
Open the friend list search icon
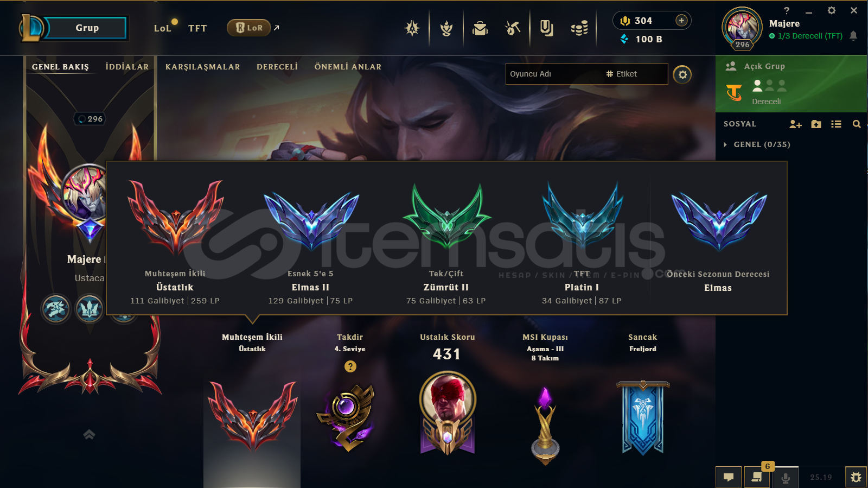coord(857,124)
